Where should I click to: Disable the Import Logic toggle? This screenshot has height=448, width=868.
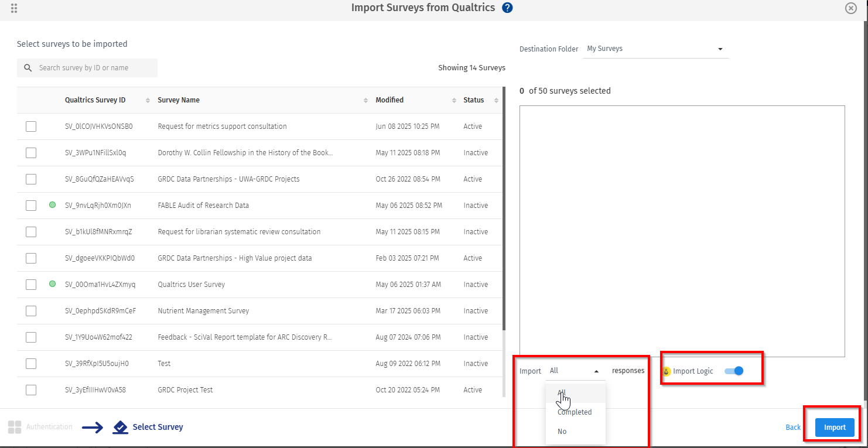point(734,371)
